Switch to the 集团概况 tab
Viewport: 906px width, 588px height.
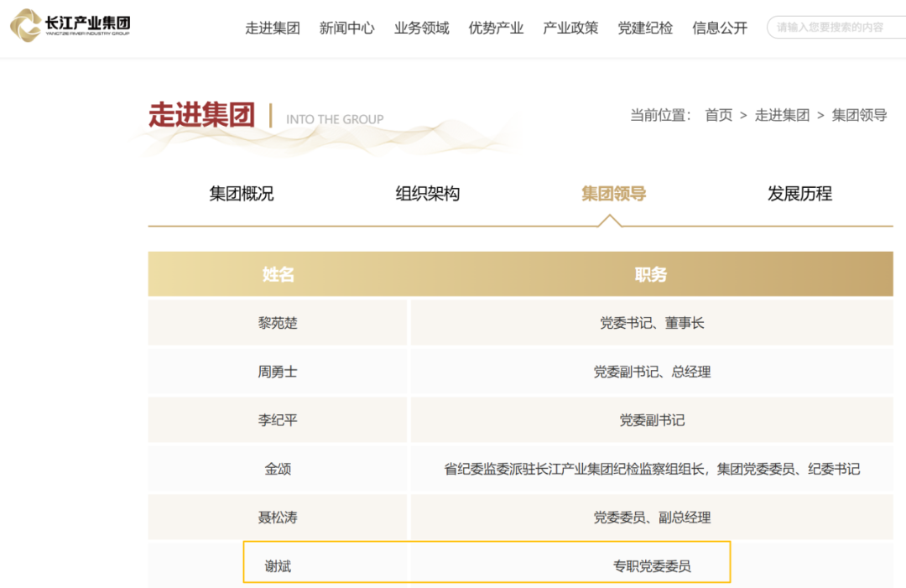242,194
